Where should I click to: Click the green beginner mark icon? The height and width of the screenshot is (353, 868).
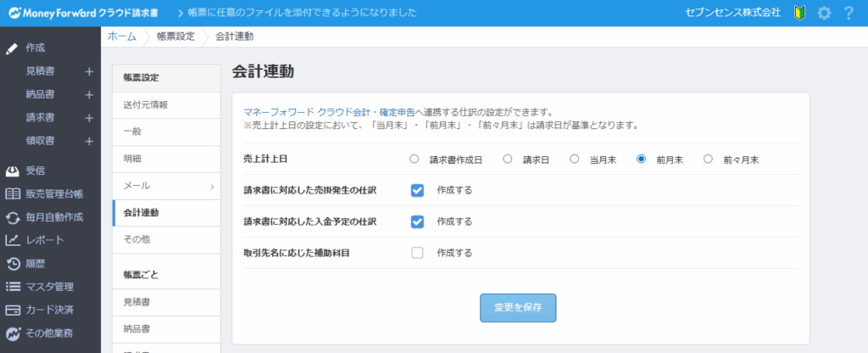pyautogui.click(x=798, y=13)
